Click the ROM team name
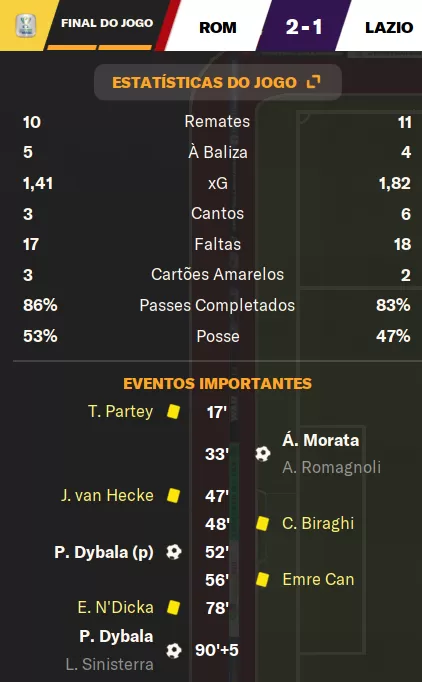 (x=218, y=27)
